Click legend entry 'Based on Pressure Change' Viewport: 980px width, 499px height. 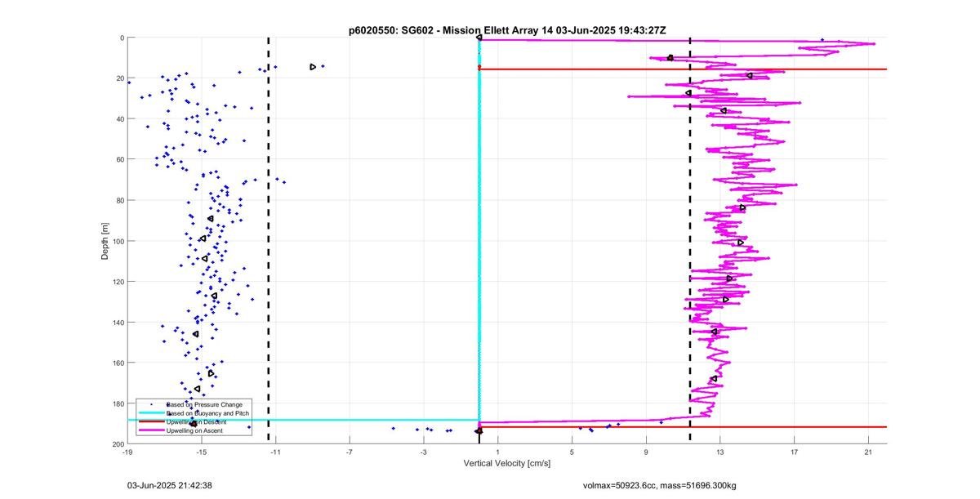pos(204,404)
